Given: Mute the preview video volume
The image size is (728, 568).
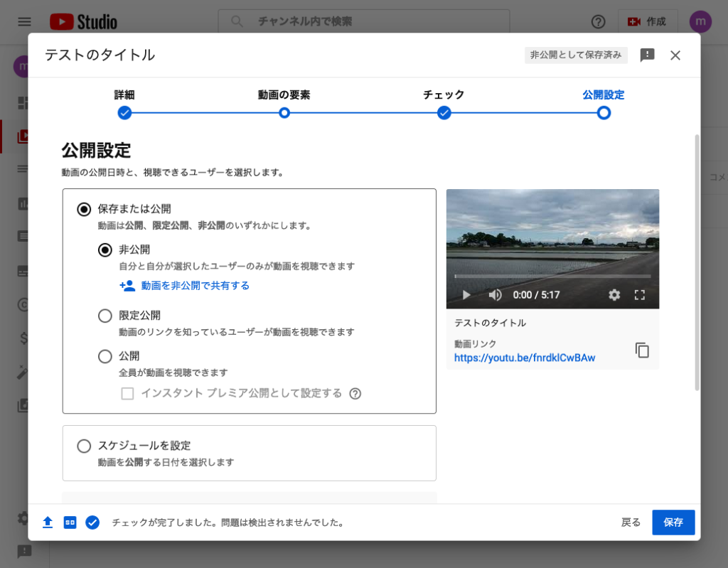Looking at the screenshot, I should click(x=495, y=294).
